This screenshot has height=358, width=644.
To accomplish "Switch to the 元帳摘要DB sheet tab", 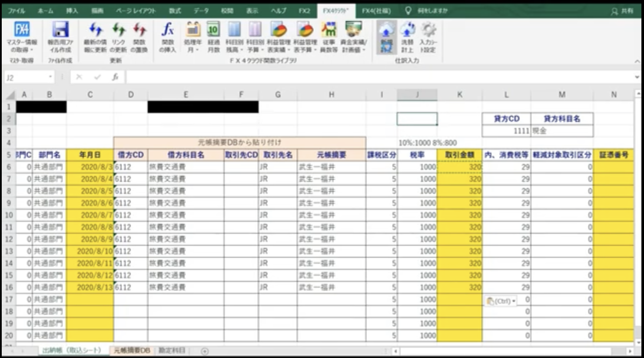I will pyautogui.click(x=132, y=350).
